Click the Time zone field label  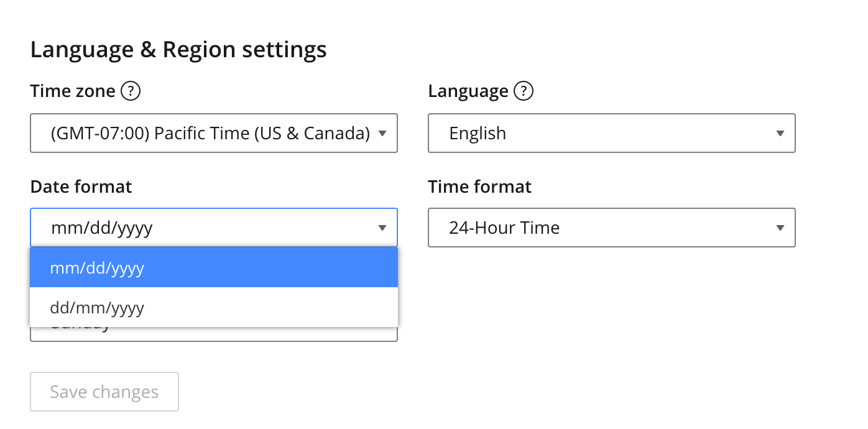pyautogui.click(x=72, y=91)
